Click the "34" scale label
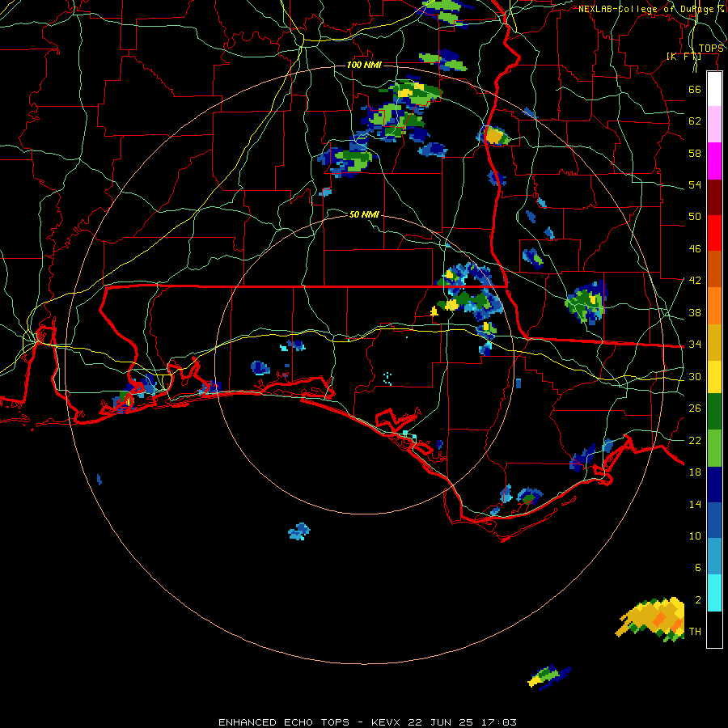The image size is (728, 728). point(695,345)
